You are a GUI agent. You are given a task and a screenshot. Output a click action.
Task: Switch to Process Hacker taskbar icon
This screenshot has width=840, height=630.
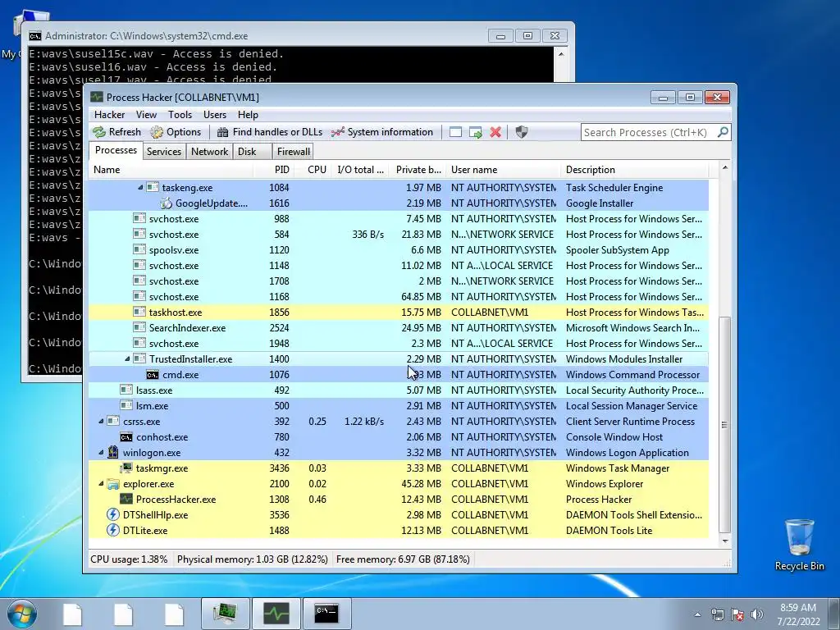pyautogui.click(x=276, y=614)
